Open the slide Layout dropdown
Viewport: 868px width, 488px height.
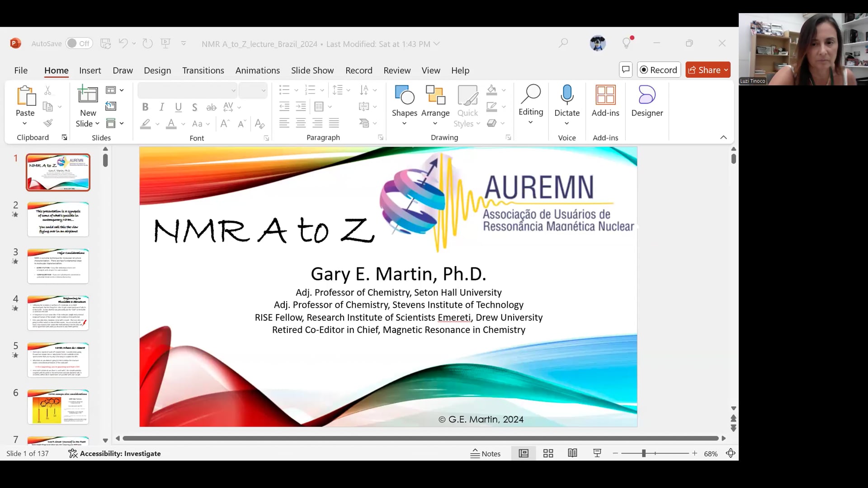[x=114, y=90]
